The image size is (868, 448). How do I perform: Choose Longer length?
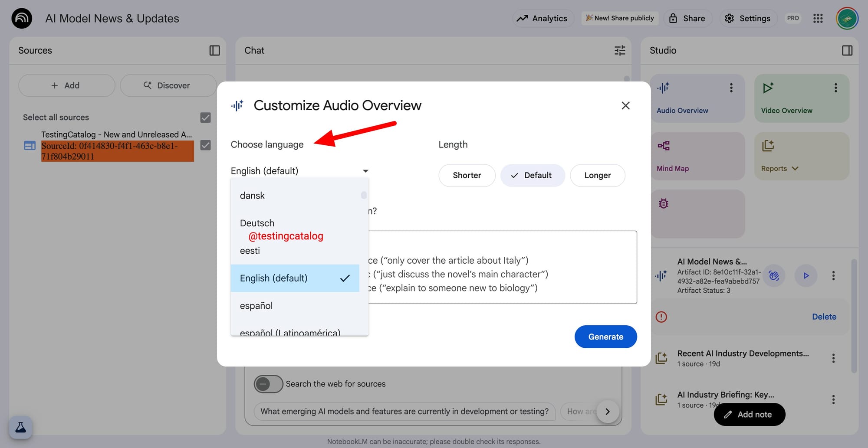click(x=598, y=175)
